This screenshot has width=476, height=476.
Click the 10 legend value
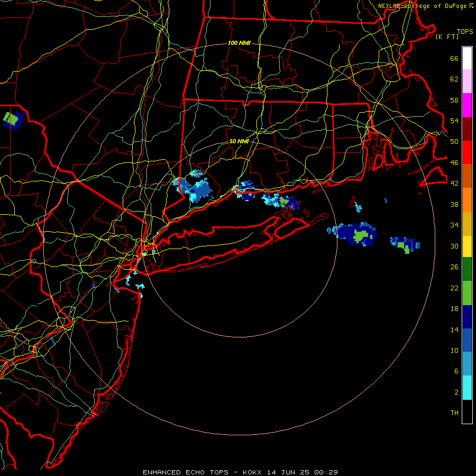(454, 351)
